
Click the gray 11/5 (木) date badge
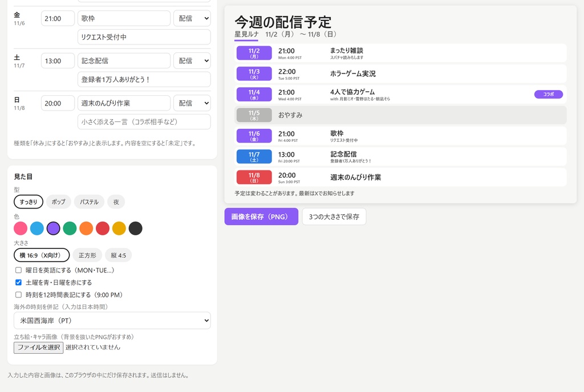point(254,115)
